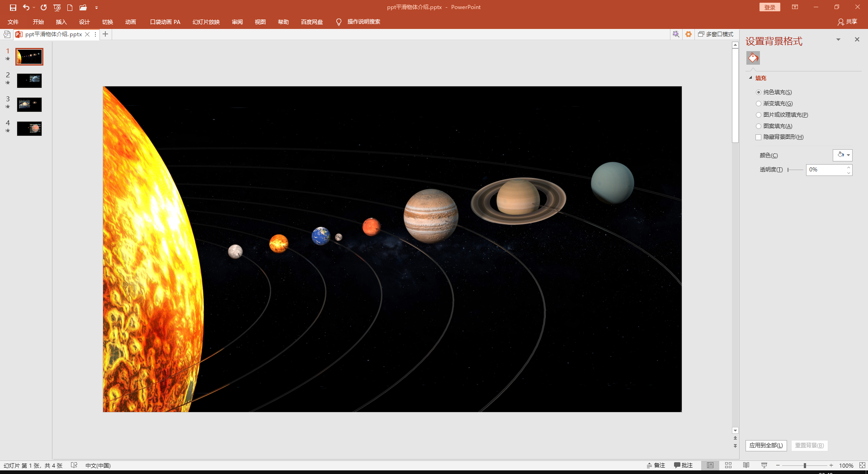The image size is (868, 474).
Task: Create a new blank document from quick access
Action: [70, 8]
